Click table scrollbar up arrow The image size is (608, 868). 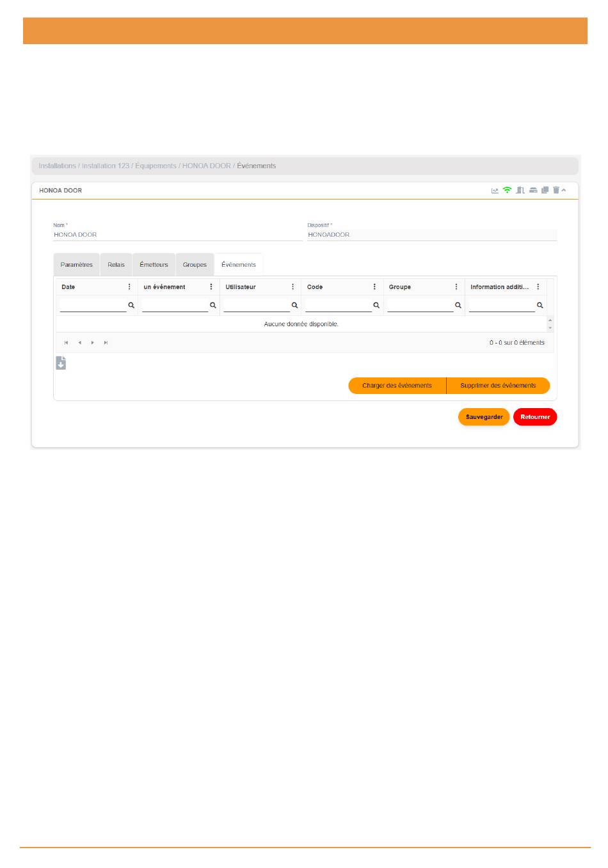tap(550, 320)
